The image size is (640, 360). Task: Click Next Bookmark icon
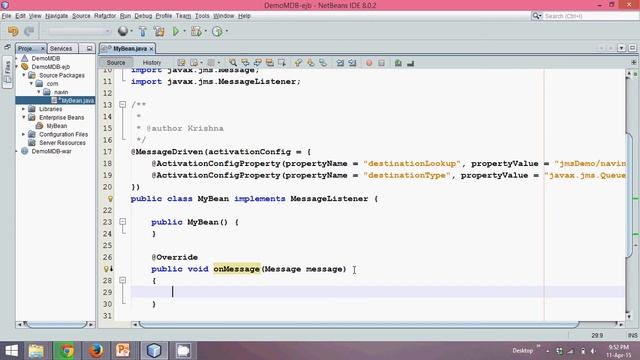(x=311, y=62)
